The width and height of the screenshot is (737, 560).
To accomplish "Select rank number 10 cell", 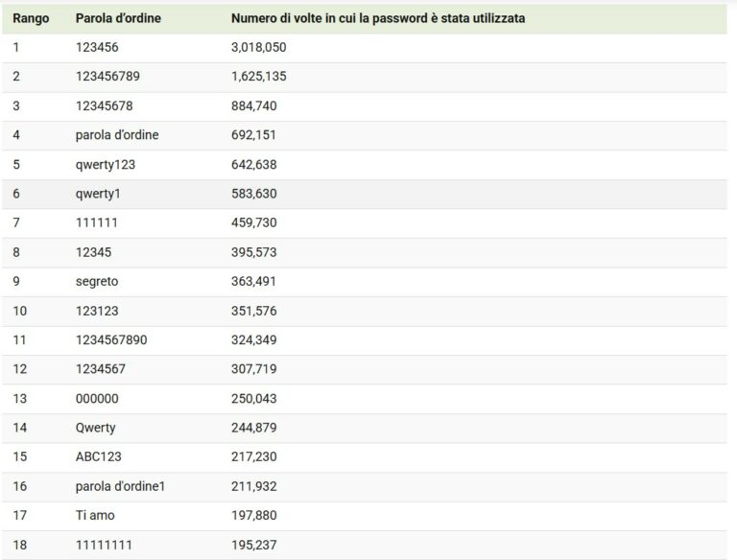I will pyautogui.click(x=20, y=311).
